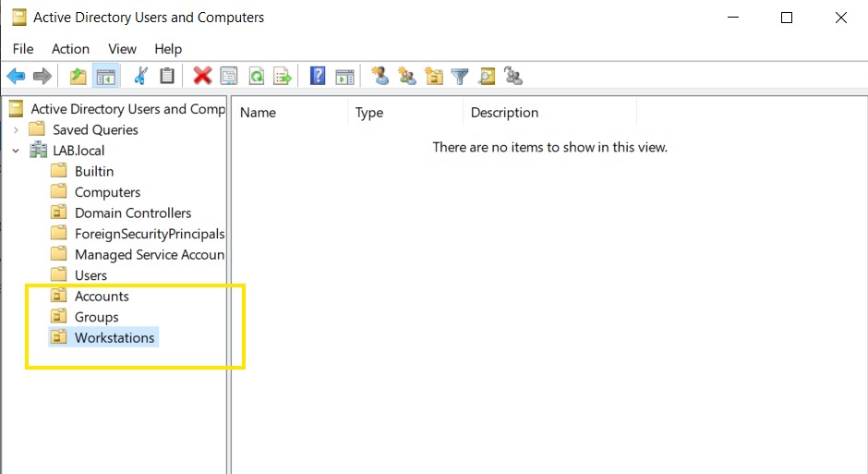The image size is (868, 474).
Task: Click the Export List icon
Action: pos(283,76)
